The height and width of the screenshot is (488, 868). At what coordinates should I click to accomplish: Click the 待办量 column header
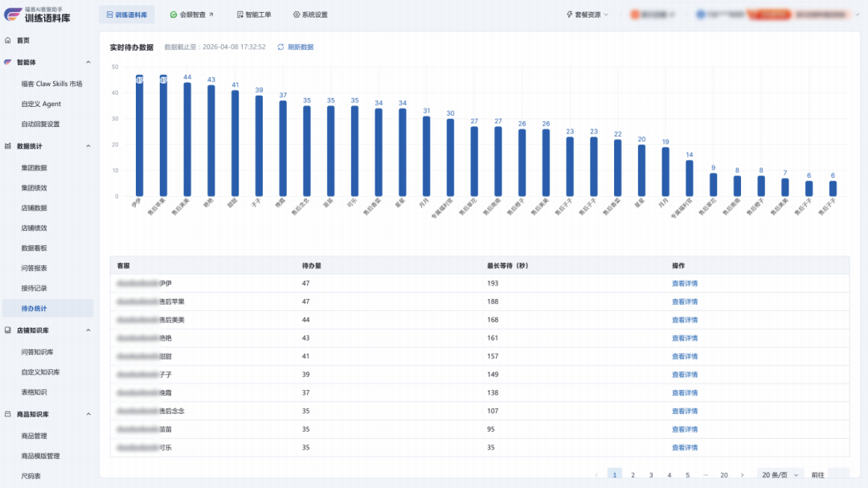(x=311, y=266)
